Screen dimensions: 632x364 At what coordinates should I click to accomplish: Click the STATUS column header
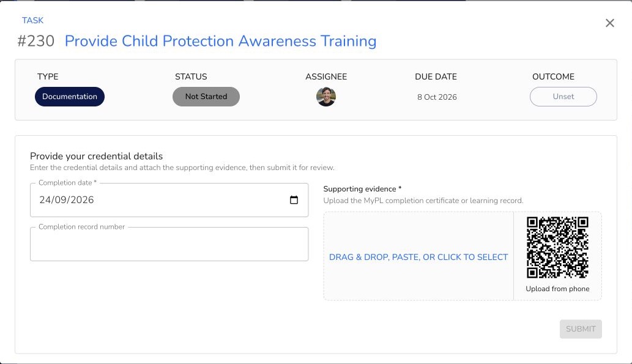pyautogui.click(x=191, y=76)
